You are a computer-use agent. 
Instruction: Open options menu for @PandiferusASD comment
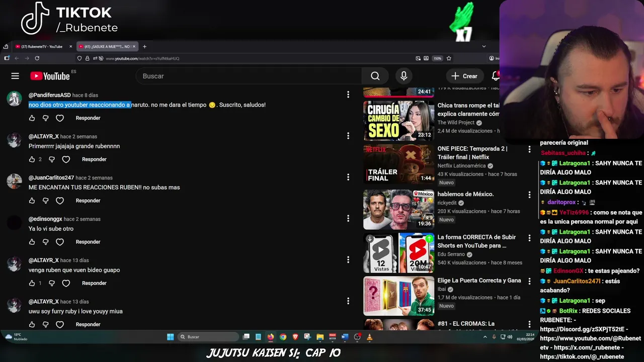tap(348, 95)
